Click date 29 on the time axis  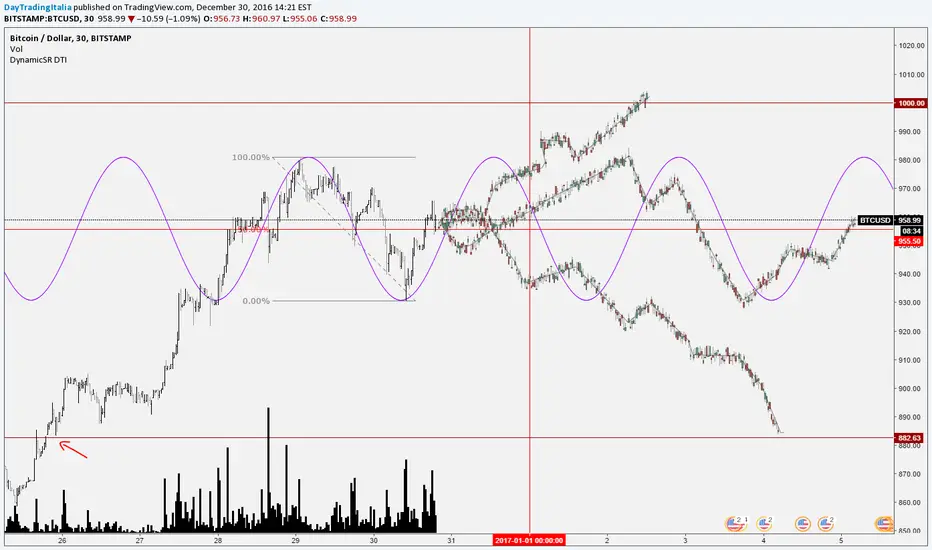(295, 540)
